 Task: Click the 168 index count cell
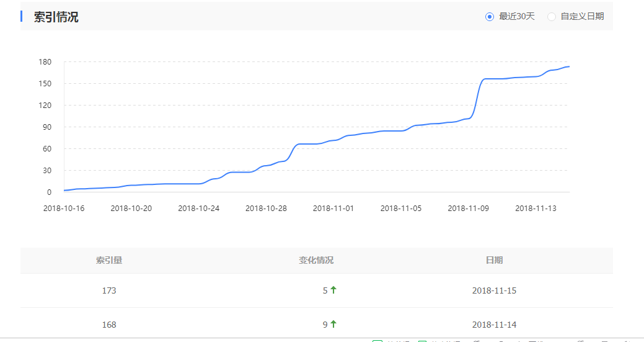109,325
